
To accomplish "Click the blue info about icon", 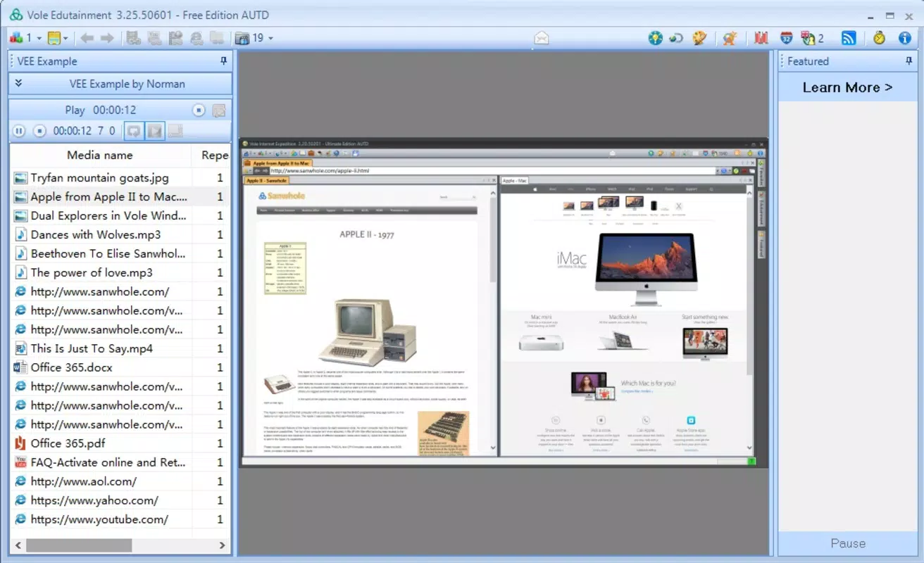I will tap(905, 38).
